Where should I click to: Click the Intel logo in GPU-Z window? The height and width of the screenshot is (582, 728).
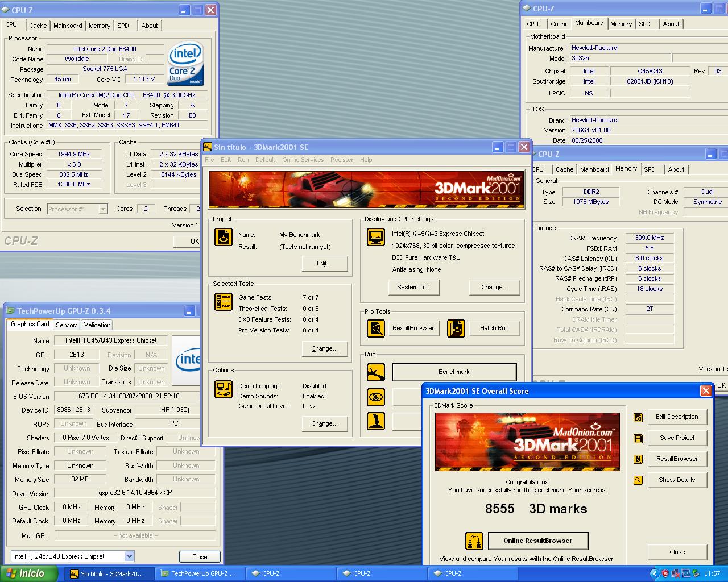(186, 361)
